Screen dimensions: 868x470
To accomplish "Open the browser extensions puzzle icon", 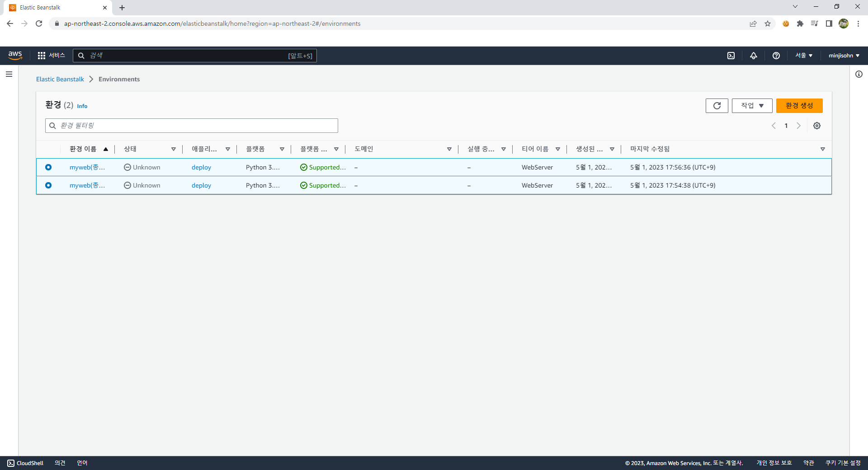I will coord(800,23).
